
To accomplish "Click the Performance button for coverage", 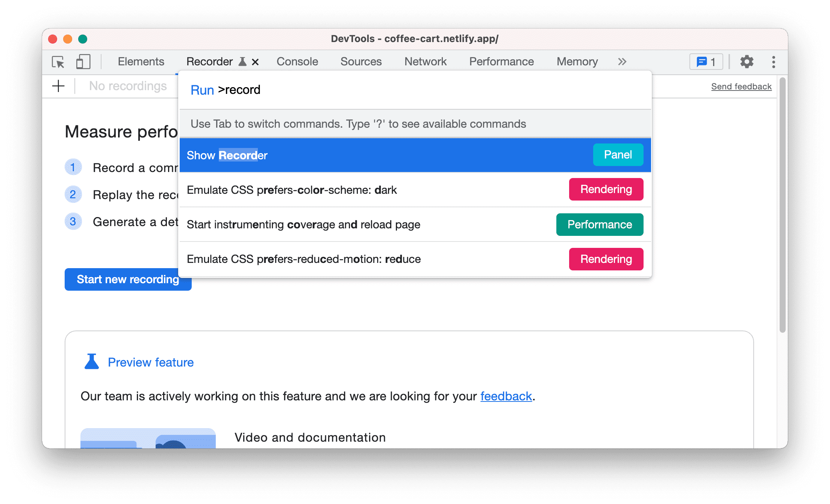I will (599, 225).
